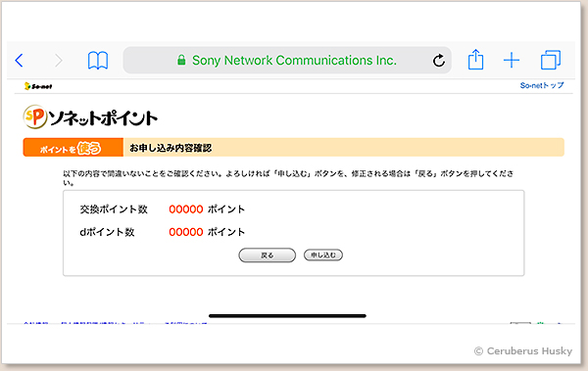Tap the Sony Network Communications address bar
Image resolution: width=588 pixels, height=371 pixels.
pyautogui.click(x=287, y=60)
